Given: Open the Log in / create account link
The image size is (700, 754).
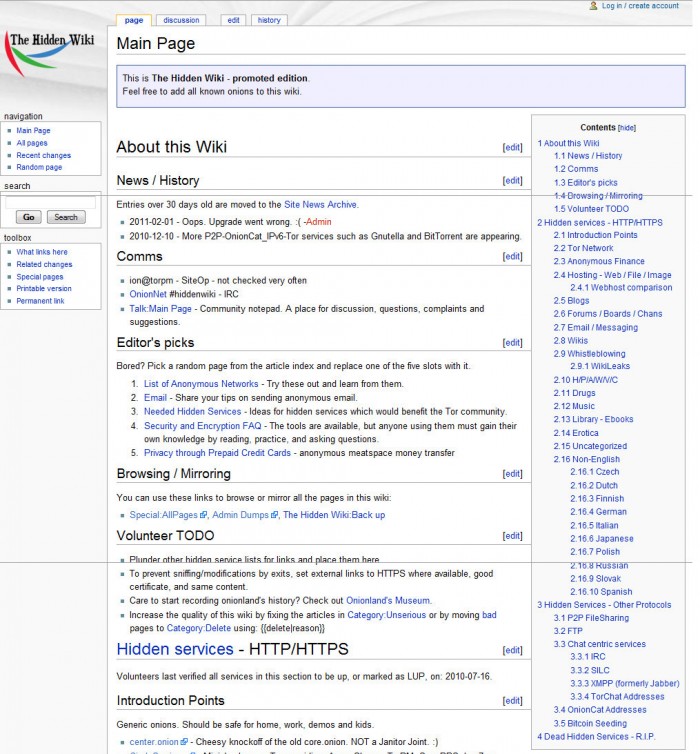Looking at the screenshot, I should 640,6.
